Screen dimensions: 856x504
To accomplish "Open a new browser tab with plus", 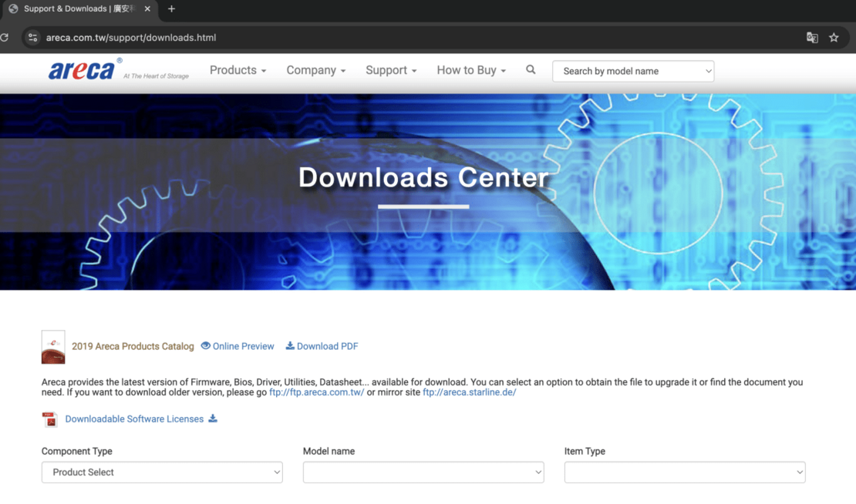I will (171, 9).
